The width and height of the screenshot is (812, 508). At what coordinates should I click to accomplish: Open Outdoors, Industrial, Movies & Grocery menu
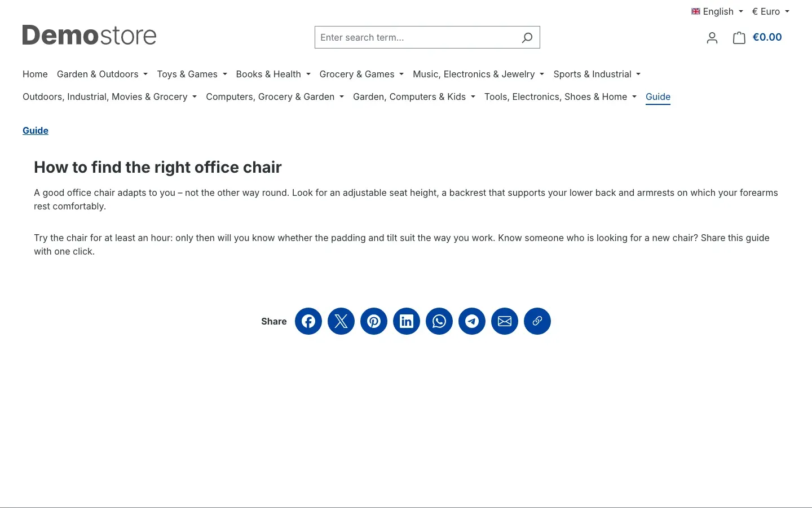[x=109, y=97]
